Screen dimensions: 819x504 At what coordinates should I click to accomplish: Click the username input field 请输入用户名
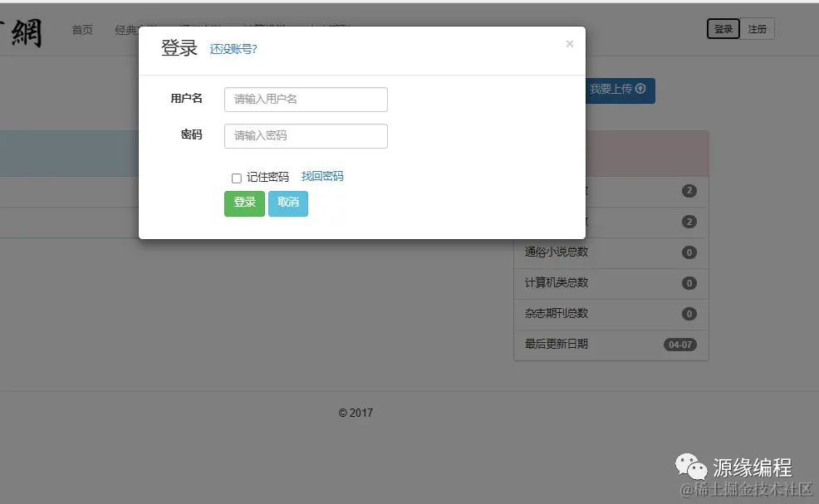[x=306, y=99]
